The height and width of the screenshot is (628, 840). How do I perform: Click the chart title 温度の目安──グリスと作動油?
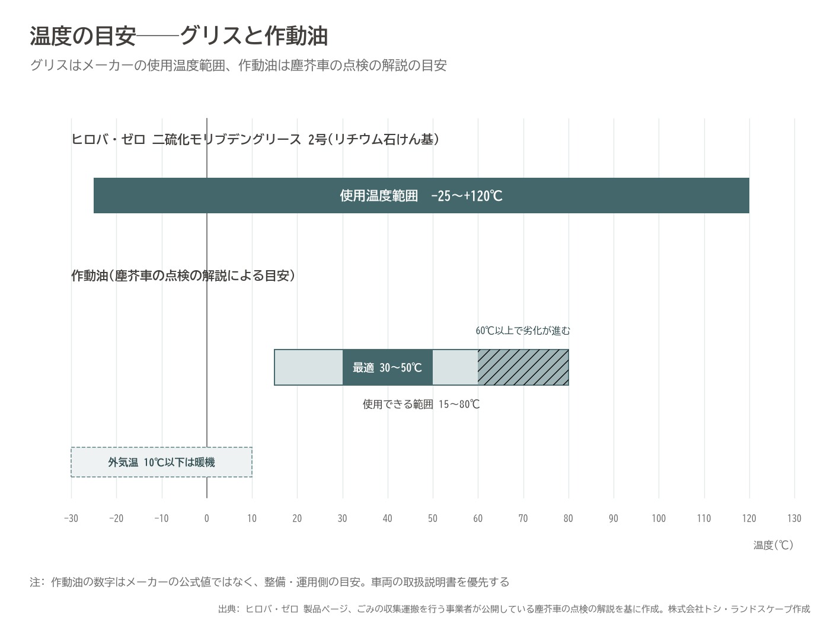[x=178, y=36]
